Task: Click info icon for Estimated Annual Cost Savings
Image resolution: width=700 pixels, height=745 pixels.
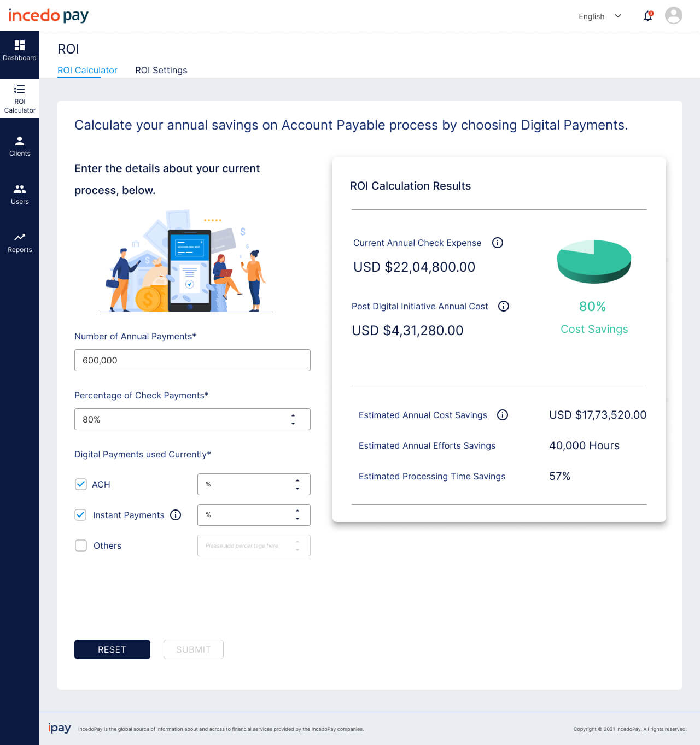Action: point(503,415)
